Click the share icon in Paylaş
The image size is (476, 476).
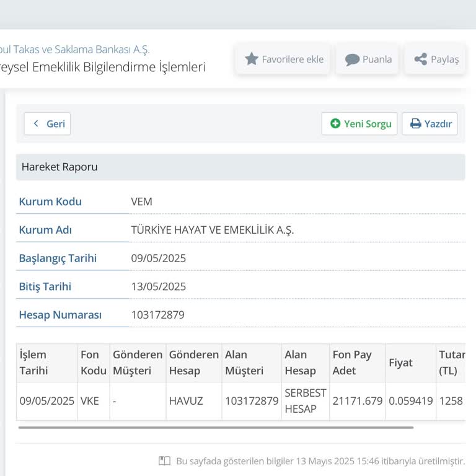tap(420, 59)
